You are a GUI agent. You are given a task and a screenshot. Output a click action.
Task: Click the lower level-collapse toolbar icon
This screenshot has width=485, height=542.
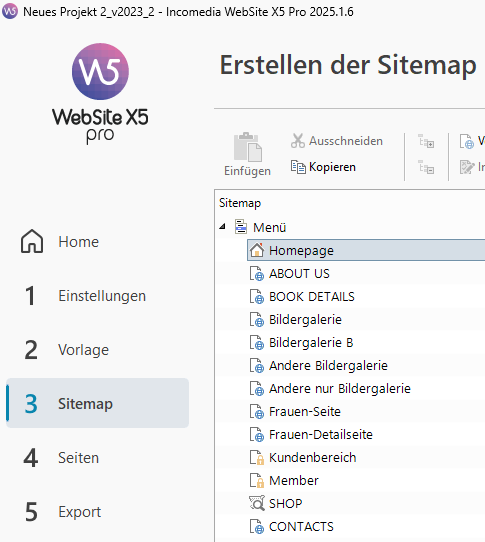tap(426, 167)
